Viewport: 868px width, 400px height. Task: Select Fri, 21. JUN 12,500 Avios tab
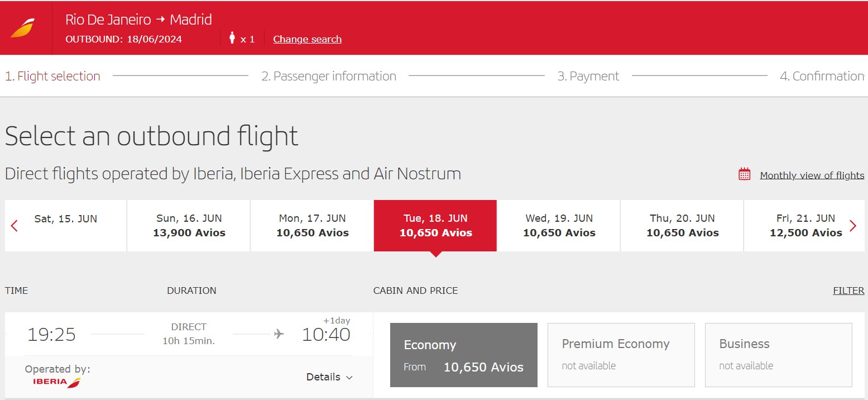tap(805, 226)
